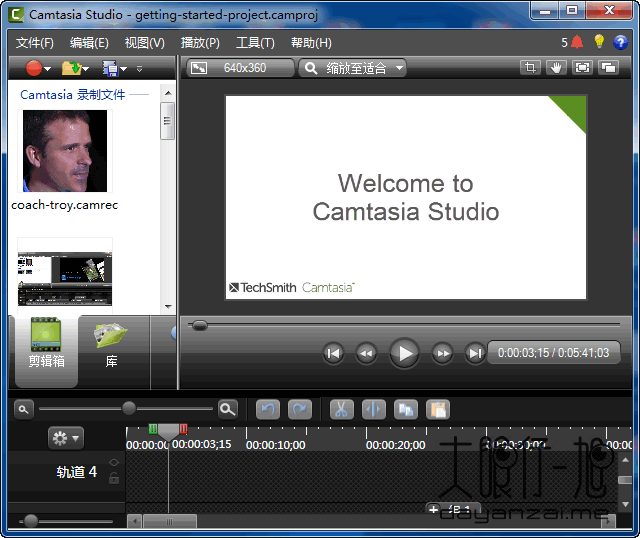Screen dimensions: 640x538
Task: Open the 工具(T) menu
Action: (x=255, y=42)
